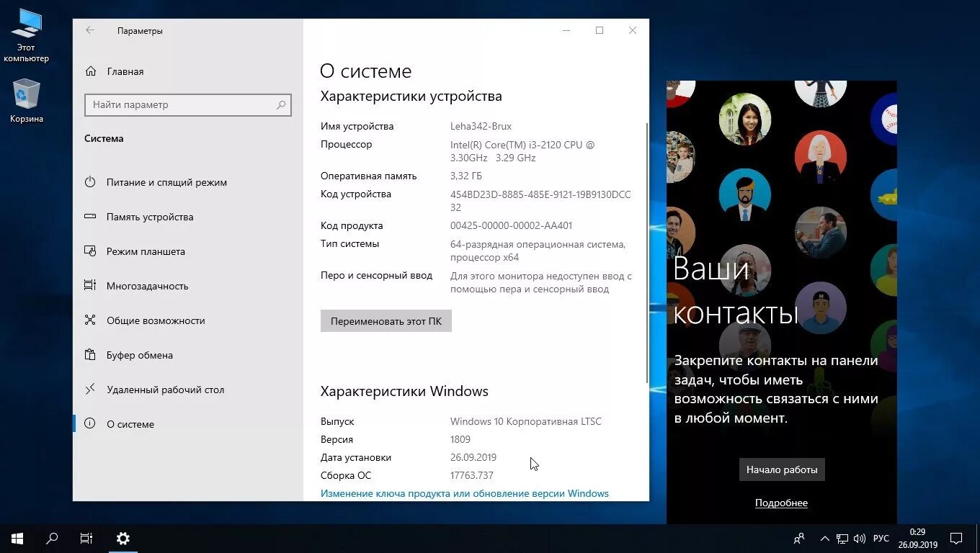980x553 pixels.
Task: Click the Общие возможности shared experiences icon
Action: pos(90,320)
